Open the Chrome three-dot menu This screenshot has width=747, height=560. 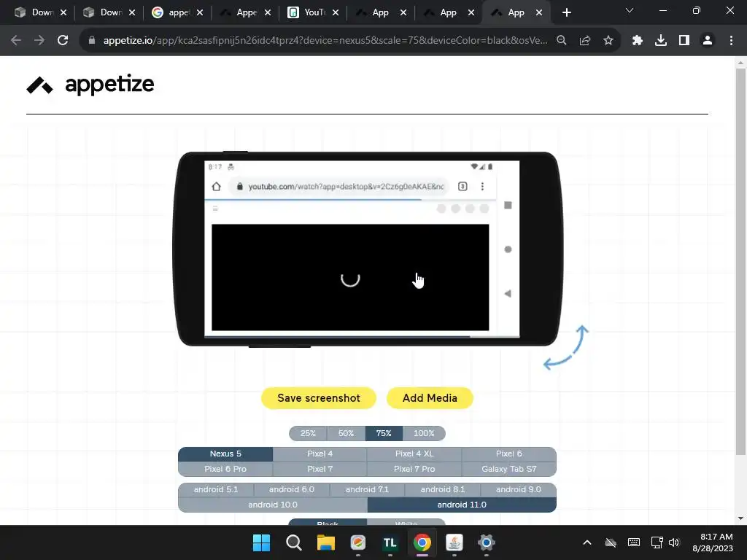[x=731, y=41]
